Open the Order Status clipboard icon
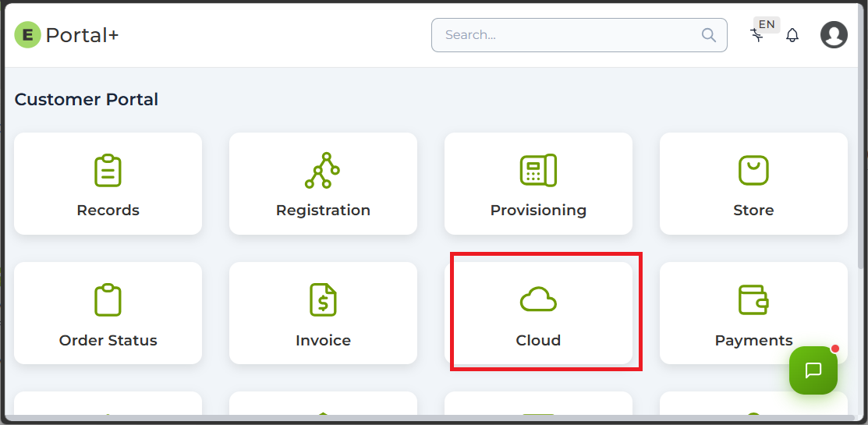868x425 pixels. 108,300
